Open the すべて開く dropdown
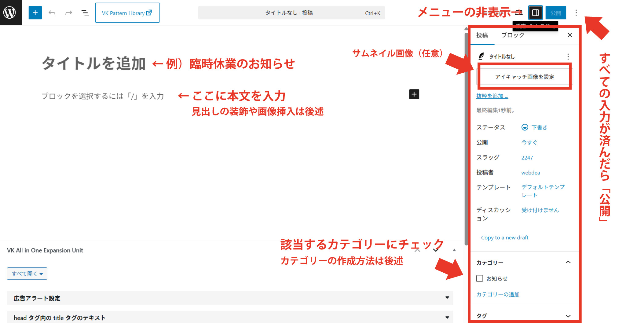 (x=27, y=274)
